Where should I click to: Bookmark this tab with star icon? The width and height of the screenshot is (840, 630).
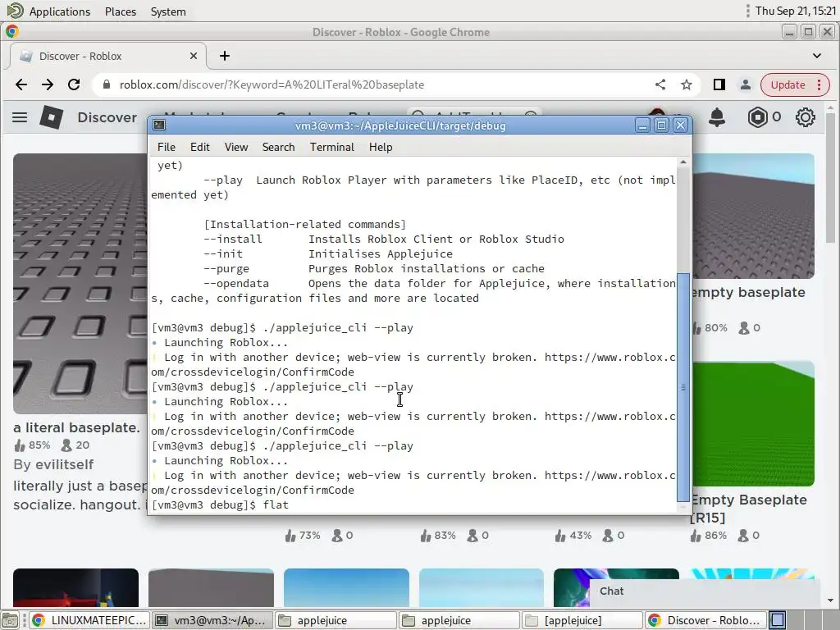pos(687,84)
